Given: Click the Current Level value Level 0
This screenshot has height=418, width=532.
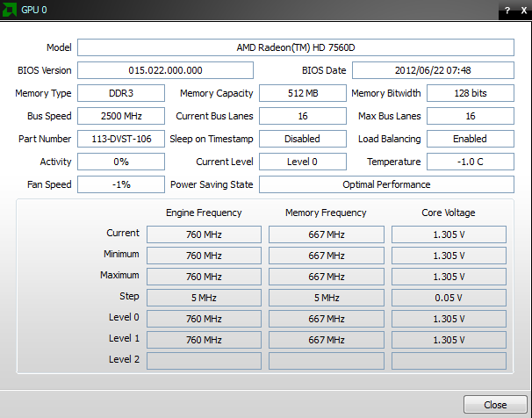Looking at the screenshot, I should 303,162.
